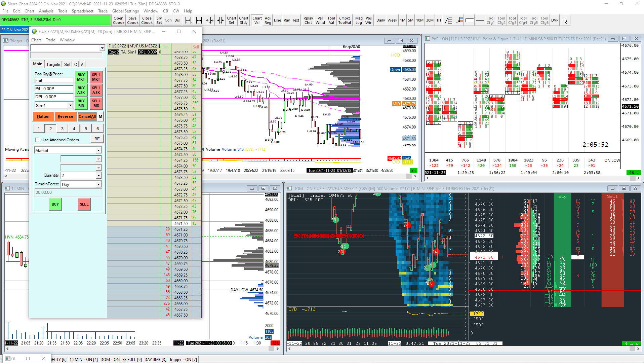Select the pitchfork drawing tool icon
The image size is (644, 363).
pyautogui.click(x=448, y=21)
